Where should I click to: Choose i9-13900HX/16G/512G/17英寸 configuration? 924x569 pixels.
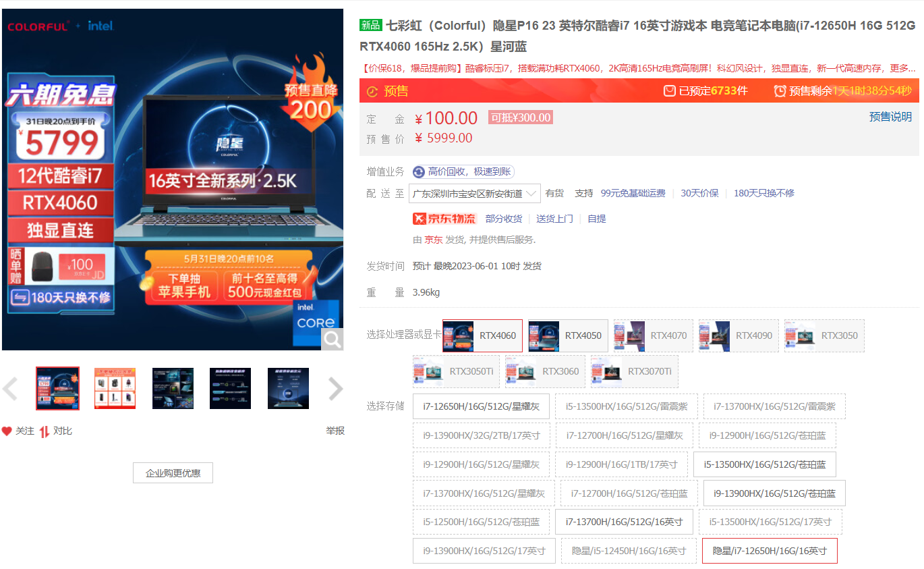484,551
